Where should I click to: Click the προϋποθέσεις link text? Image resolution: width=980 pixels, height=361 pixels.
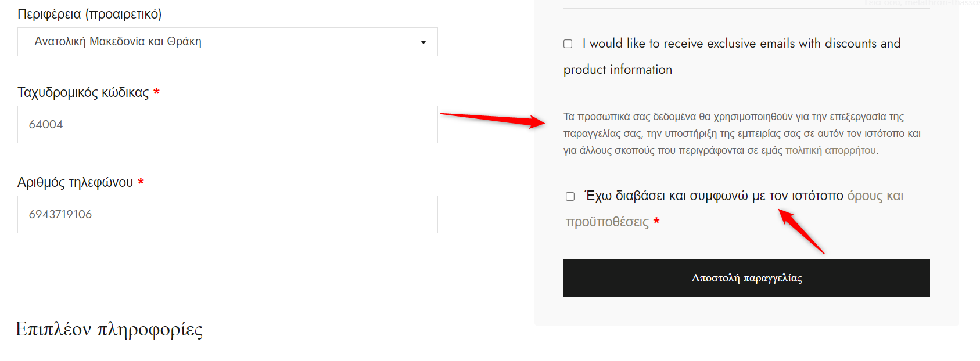607,222
